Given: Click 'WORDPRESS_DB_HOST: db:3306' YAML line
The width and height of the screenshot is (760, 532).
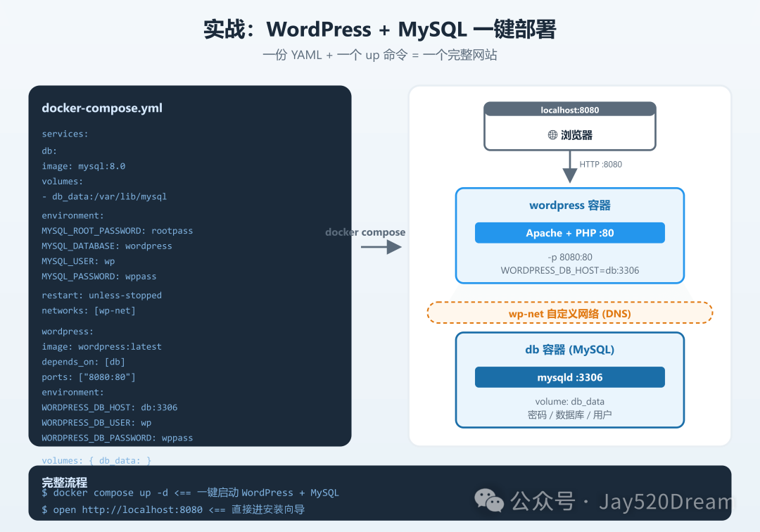Looking at the screenshot, I should click(110, 407).
